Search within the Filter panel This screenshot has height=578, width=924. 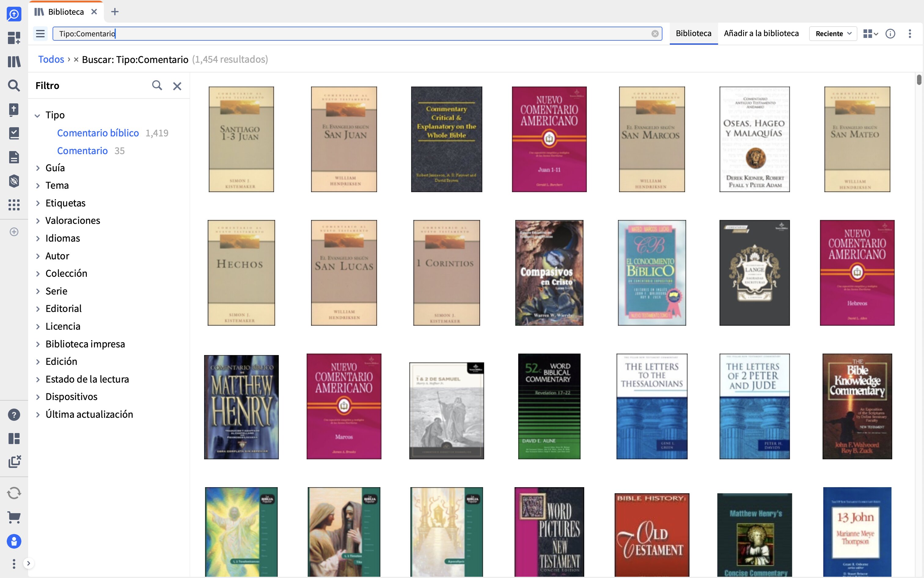pyautogui.click(x=157, y=85)
